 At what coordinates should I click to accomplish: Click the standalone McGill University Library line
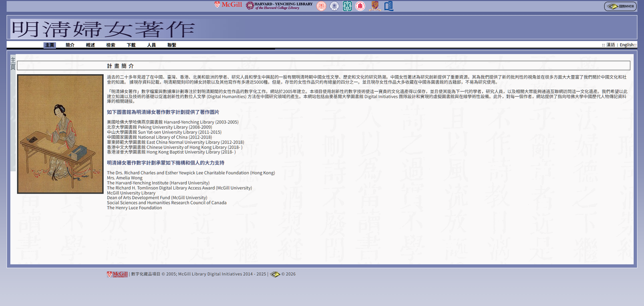[131, 193]
